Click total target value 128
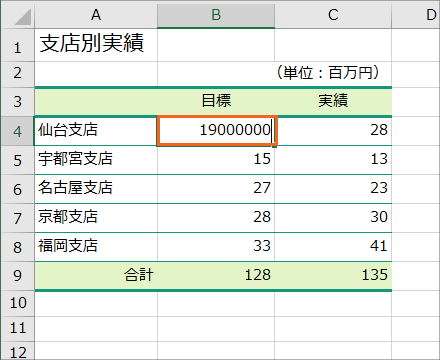440x360 pixels. (216, 276)
